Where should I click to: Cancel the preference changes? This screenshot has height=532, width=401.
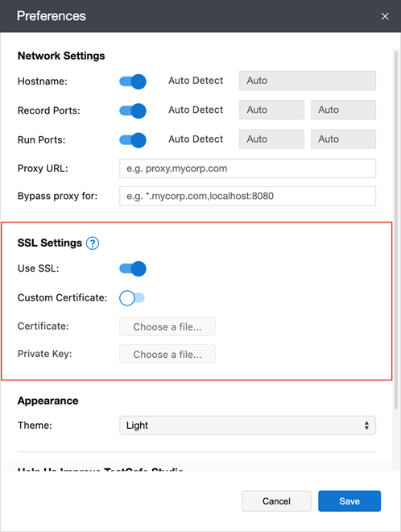pos(276,501)
